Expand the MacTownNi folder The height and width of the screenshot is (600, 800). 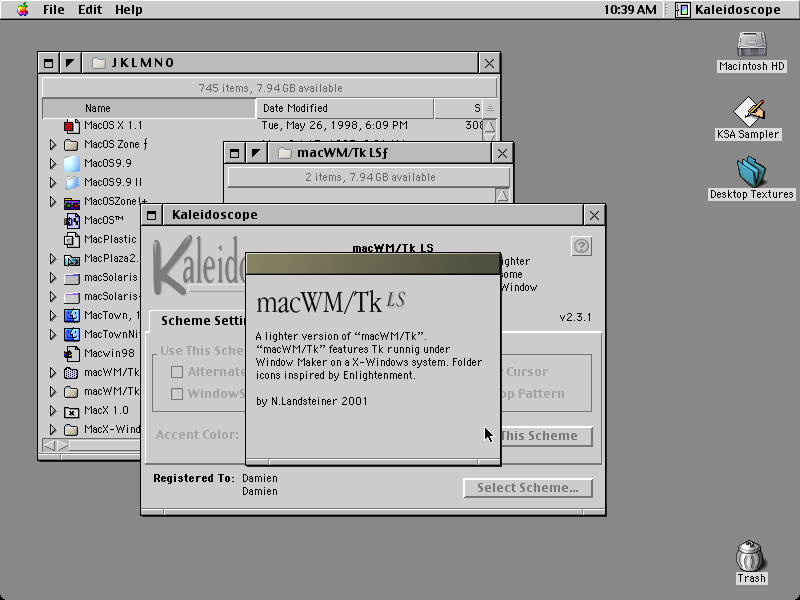coord(53,335)
